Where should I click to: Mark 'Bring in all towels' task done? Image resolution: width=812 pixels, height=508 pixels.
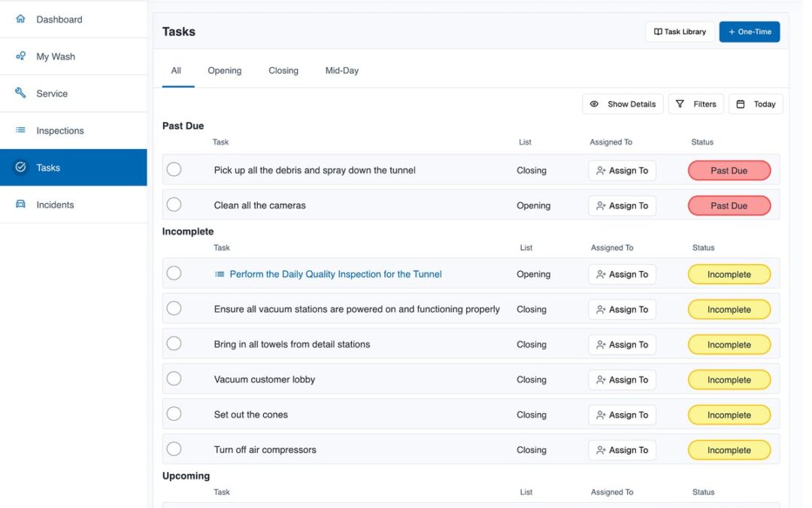(x=174, y=344)
